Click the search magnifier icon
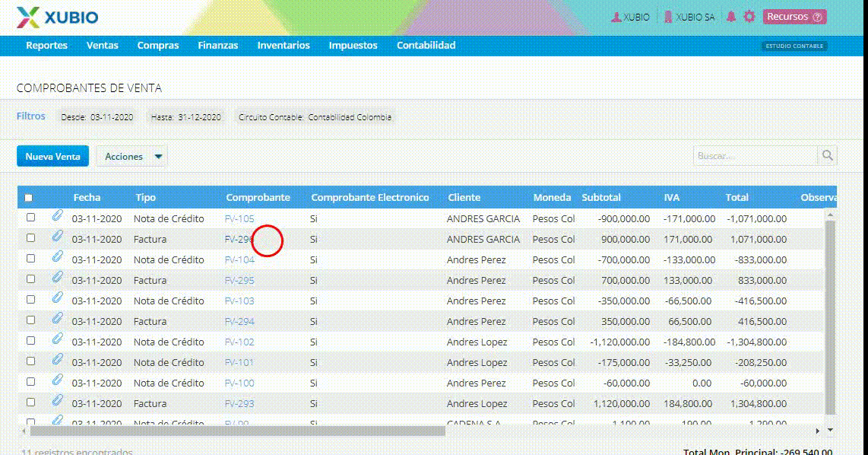 pyautogui.click(x=827, y=156)
